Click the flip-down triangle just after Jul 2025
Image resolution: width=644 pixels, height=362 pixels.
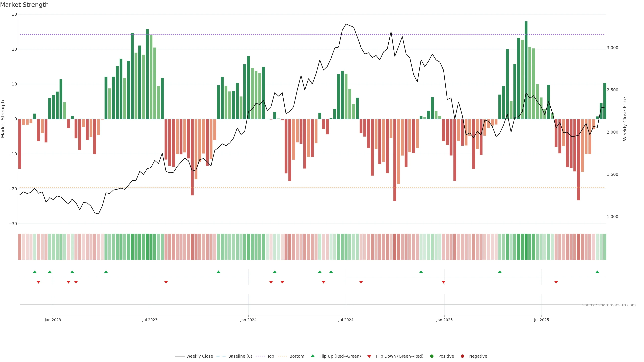pos(556,282)
